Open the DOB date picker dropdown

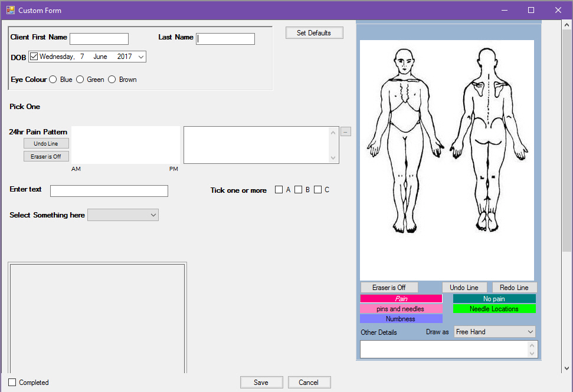[140, 57]
